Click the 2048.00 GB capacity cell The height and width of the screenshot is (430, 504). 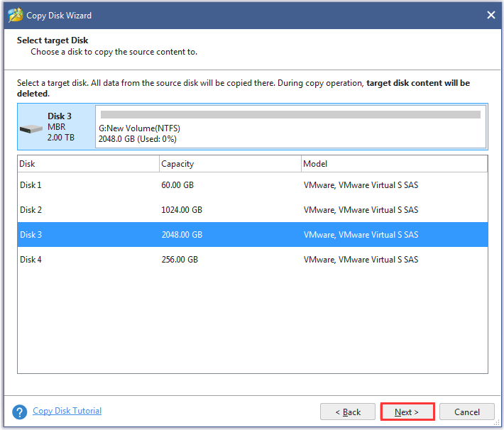pos(182,235)
